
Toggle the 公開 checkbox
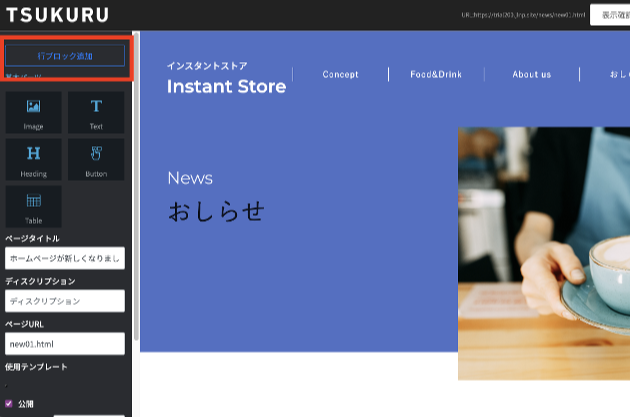[9, 404]
